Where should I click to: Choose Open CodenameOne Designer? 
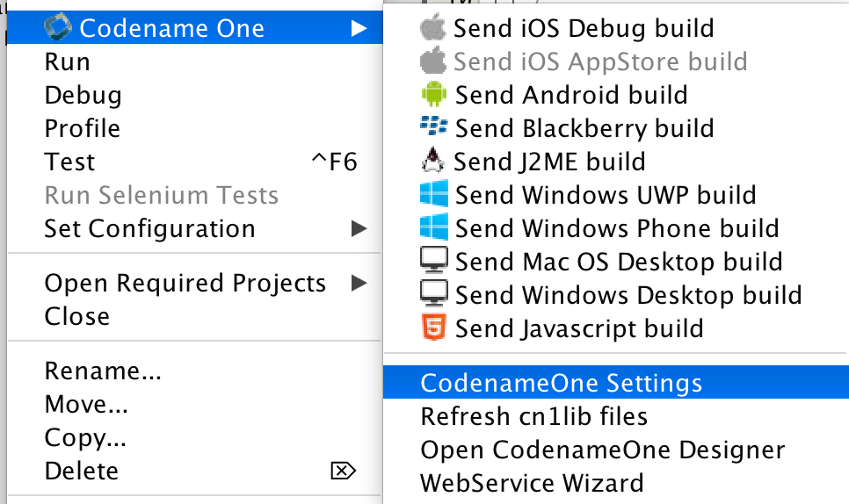click(602, 450)
